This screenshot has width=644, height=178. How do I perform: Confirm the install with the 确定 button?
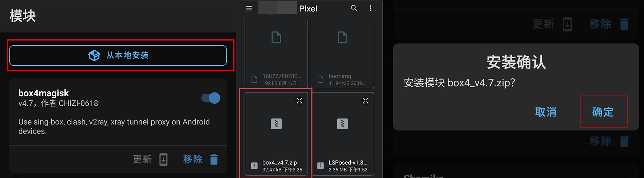[603, 112]
